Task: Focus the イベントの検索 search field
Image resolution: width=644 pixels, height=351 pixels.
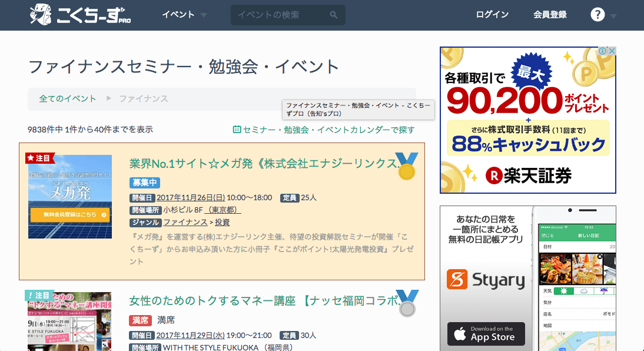Action: pyautogui.click(x=280, y=15)
